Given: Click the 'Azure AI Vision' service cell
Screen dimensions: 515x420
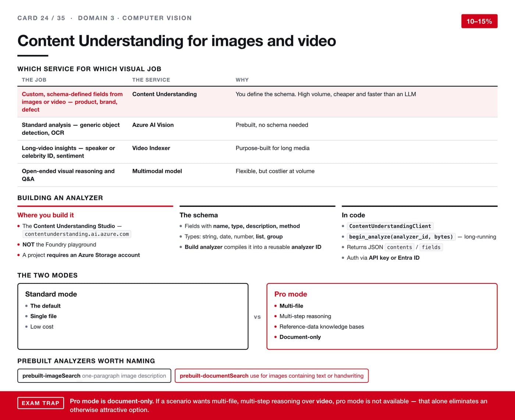Looking at the screenshot, I should (153, 125).
